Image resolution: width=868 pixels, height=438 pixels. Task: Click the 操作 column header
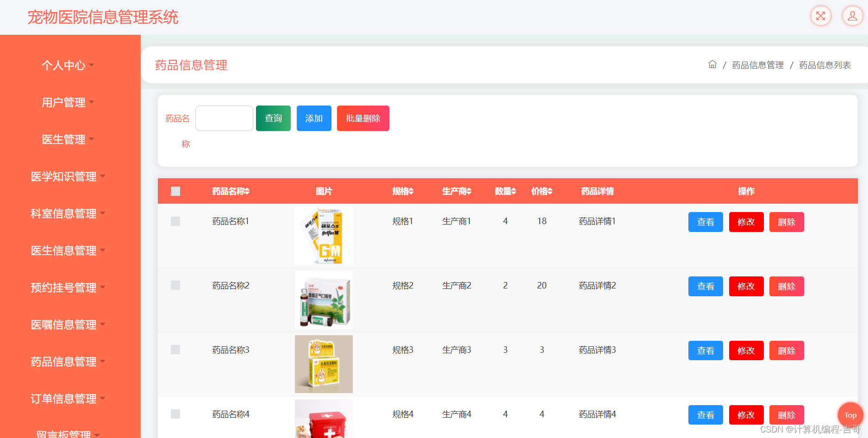(746, 191)
